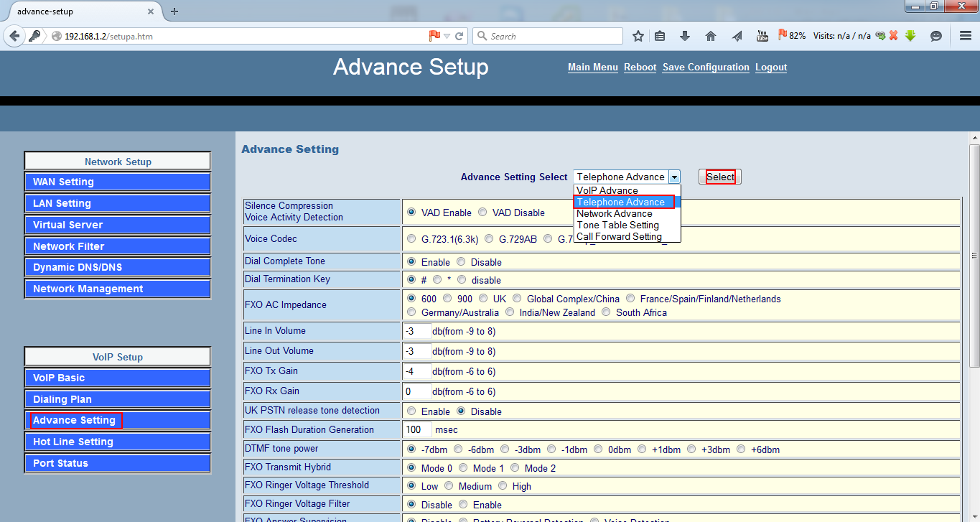Open Dialing Plan page
Viewport: 980px width, 522px height.
coord(118,399)
